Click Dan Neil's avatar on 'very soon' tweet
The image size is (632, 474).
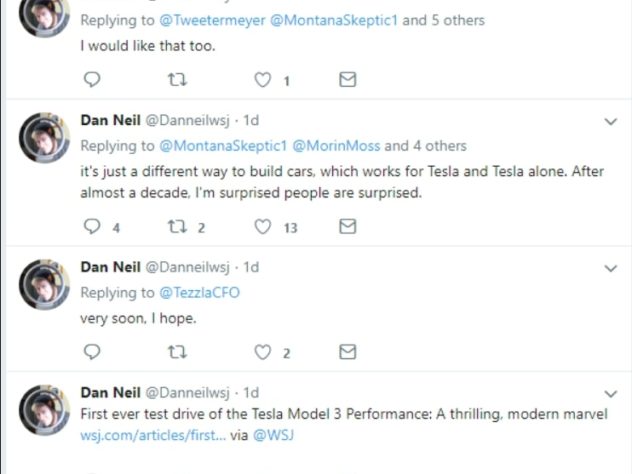click(x=44, y=285)
